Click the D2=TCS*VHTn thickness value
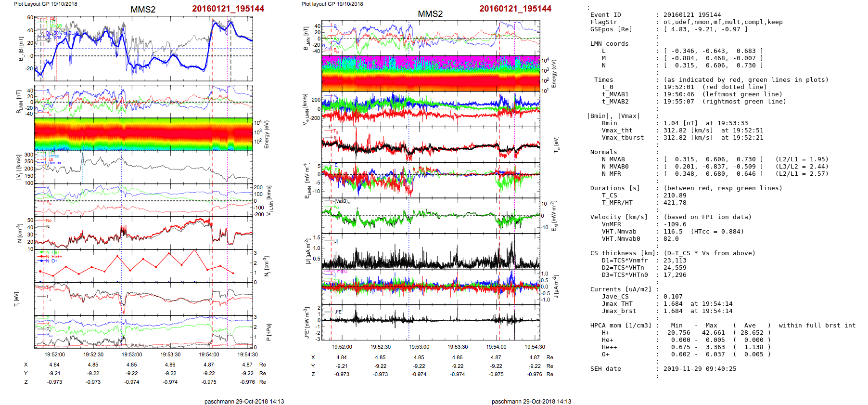The image size is (868, 405). click(675, 268)
